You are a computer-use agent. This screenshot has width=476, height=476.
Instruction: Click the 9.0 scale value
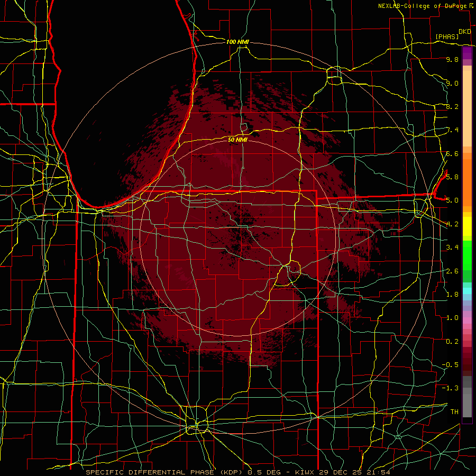(x=452, y=84)
